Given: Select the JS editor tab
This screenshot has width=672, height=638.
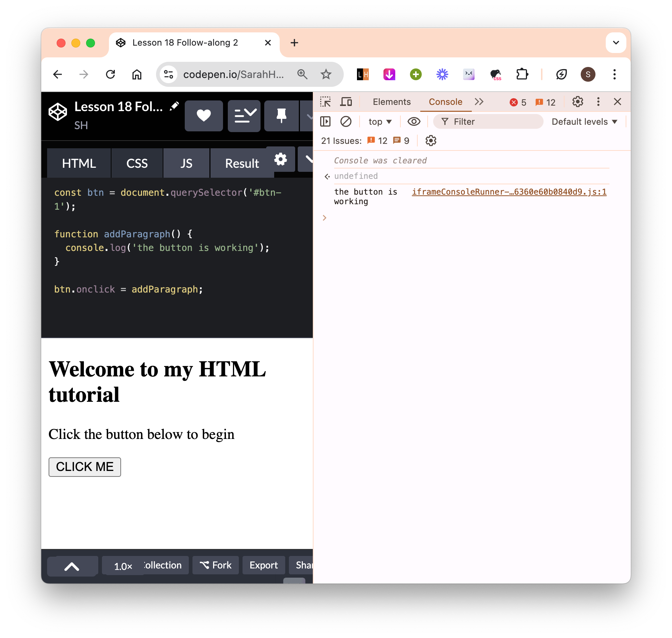Looking at the screenshot, I should pos(186,163).
